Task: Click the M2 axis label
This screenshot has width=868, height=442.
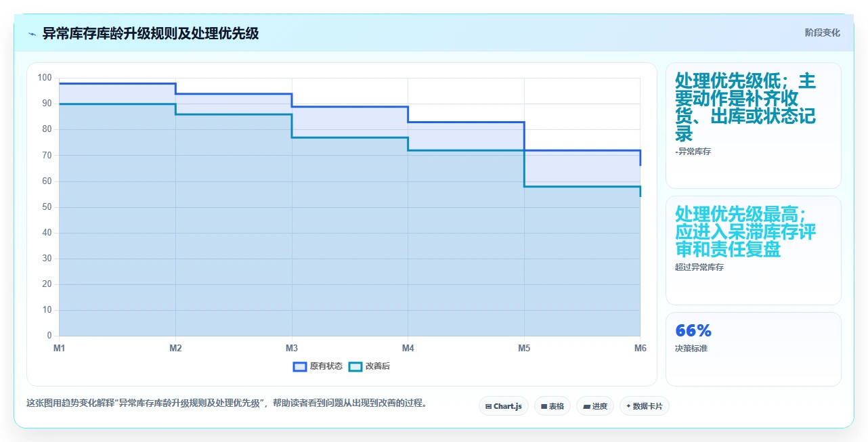Action: (x=175, y=348)
